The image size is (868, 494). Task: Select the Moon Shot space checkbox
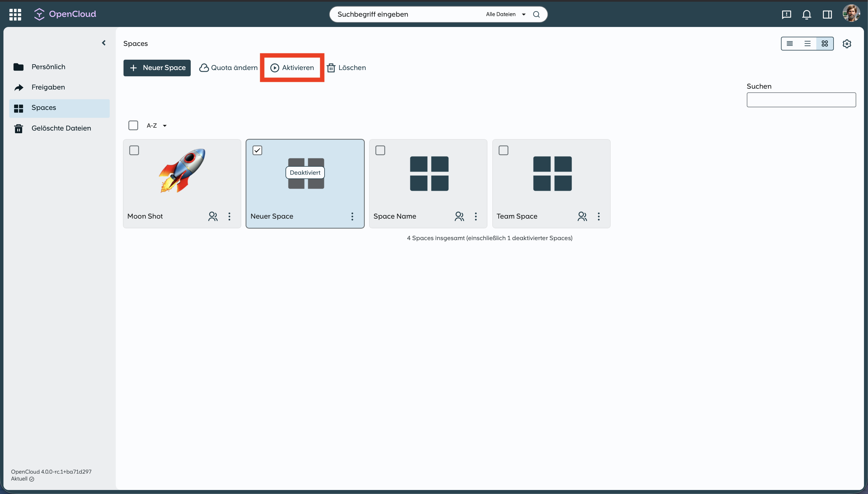(134, 150)
